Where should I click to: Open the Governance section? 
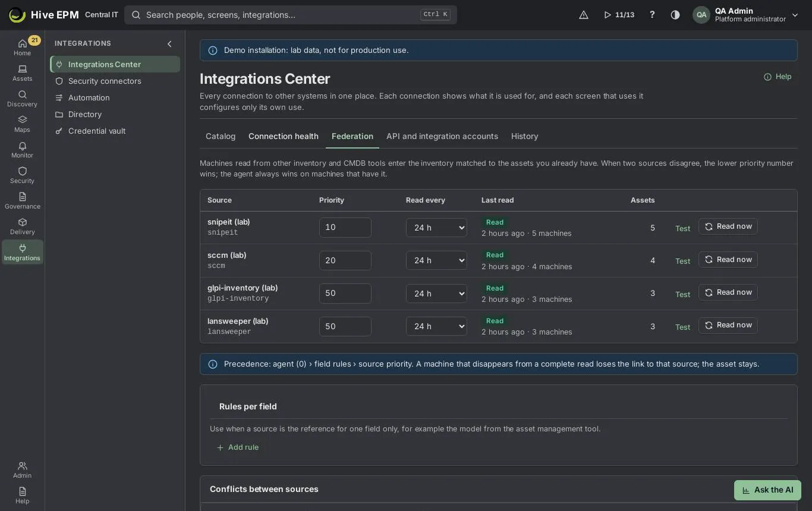click(22, 201)
